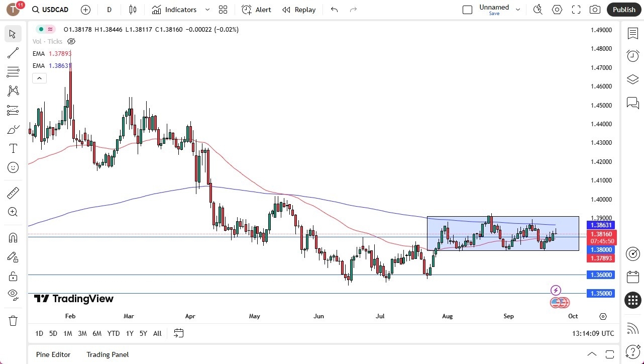Select the Trend Line tool
The width and height of the screenshot is (644, 364).
tap(13, 53)
